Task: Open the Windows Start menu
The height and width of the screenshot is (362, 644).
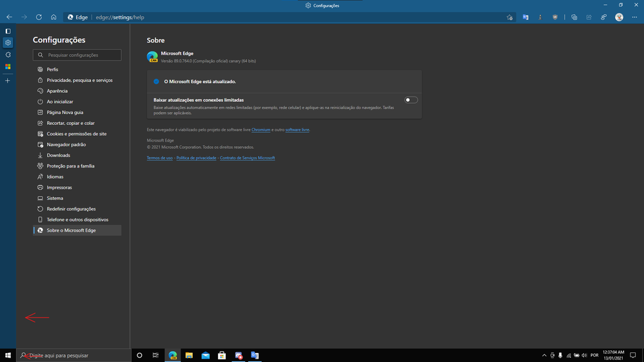Action: click(x=8, y=356)
